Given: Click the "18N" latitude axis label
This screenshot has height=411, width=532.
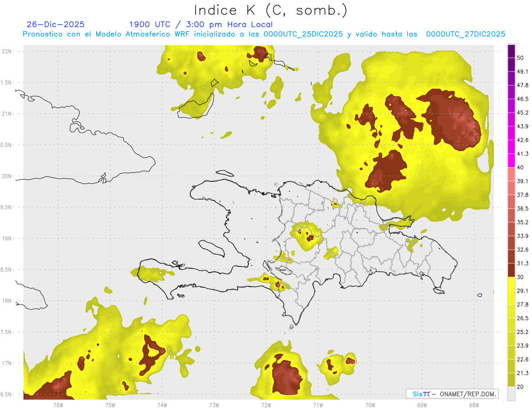Looking at the screenshot, I should 8,301.
